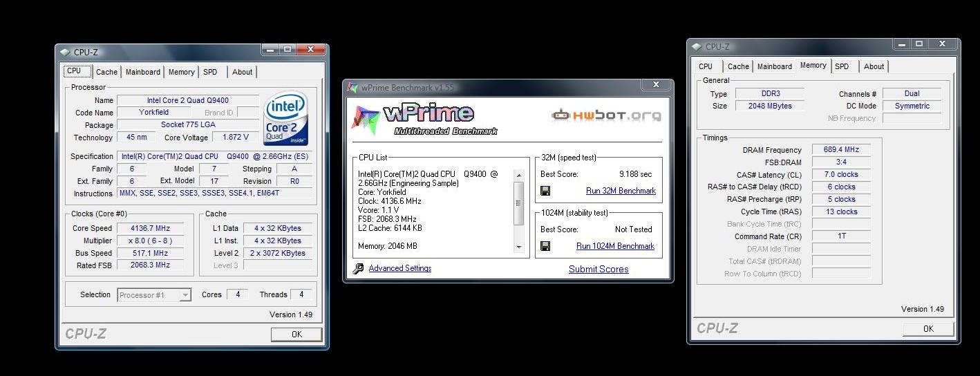Click the Package field Socket 775 LGA
Viewport: 980px width, 376px height.
188,125
